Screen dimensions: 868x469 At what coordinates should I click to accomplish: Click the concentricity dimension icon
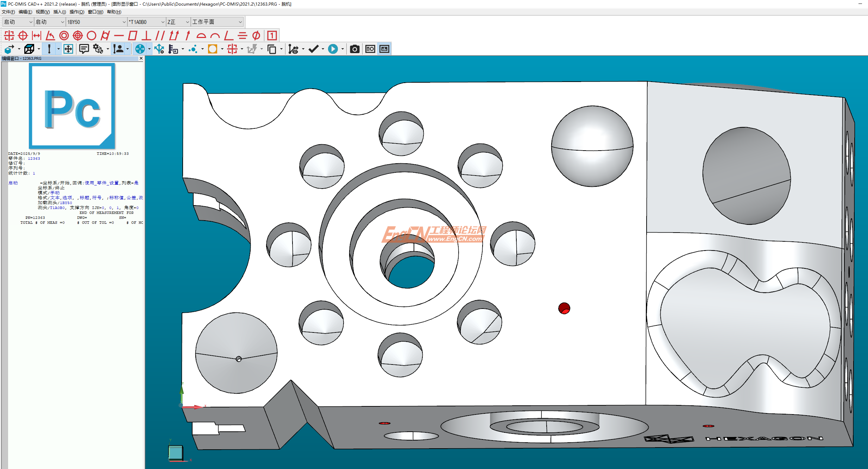(64, 36)
